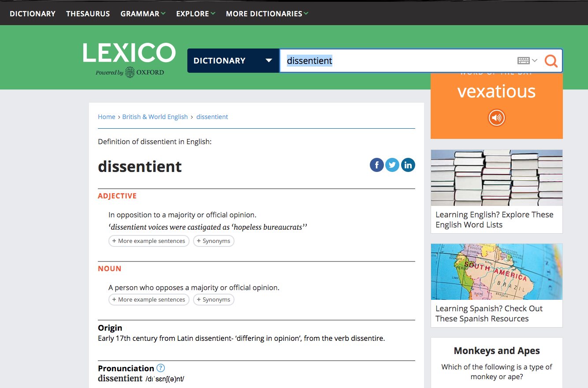This screenshot has width=588, height=388.
Task: Click the 'Definition of dissentient in English' line
Action: 155,142
